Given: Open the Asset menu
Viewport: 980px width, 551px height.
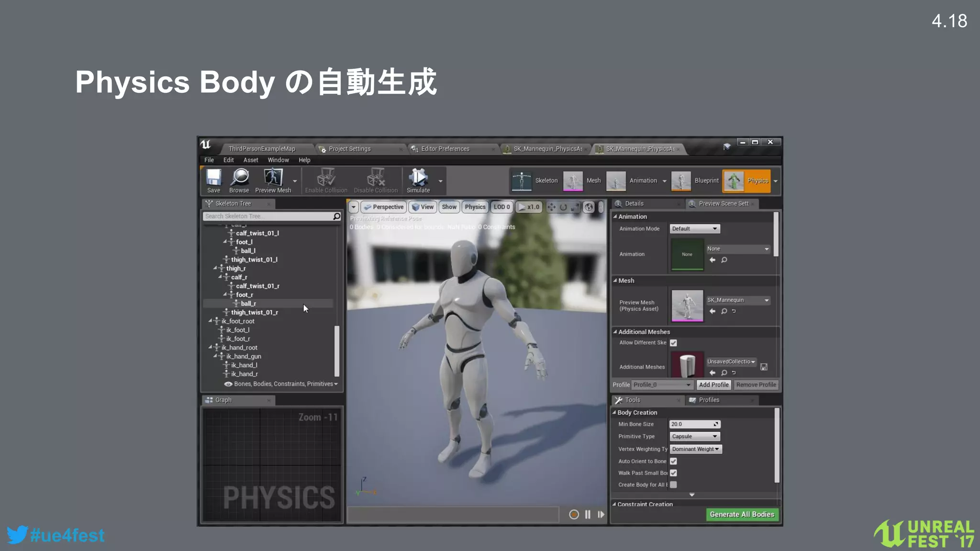Looking at the screenshot, I should pyautogui.click(x=250, y=160).
